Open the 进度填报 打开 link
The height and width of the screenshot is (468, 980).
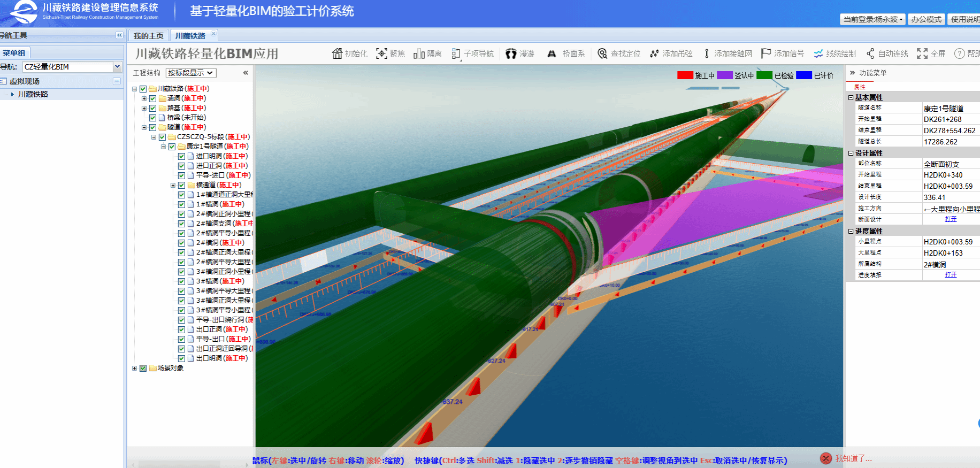tap(951, 275)
